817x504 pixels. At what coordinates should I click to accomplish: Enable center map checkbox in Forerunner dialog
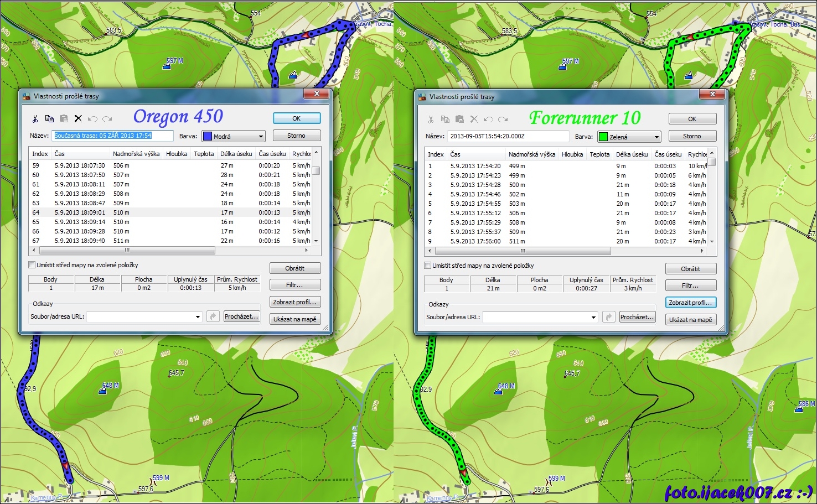tap(427, 266)
